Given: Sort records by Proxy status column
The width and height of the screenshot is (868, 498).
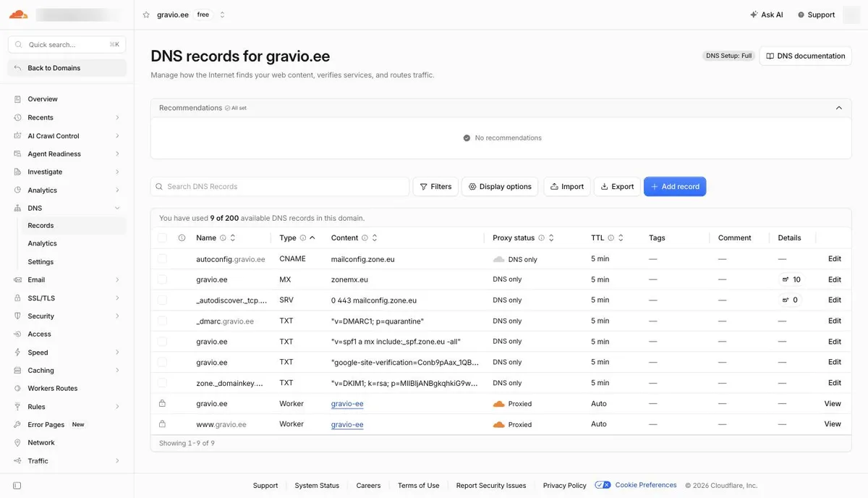Looking at the screenshot, I should (x=551, y=237).
